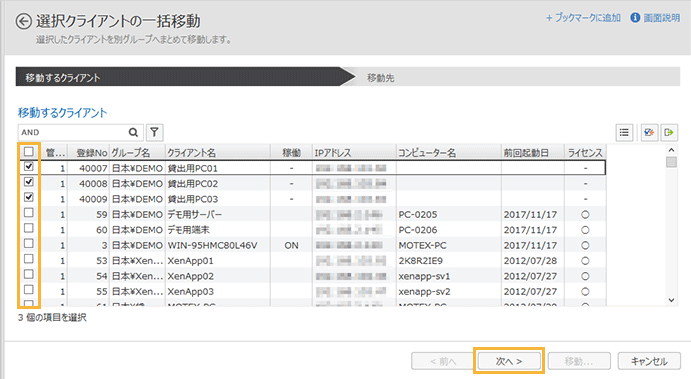Check the WIN-95HMC80L46V row checkbox

tap(29, 243)
